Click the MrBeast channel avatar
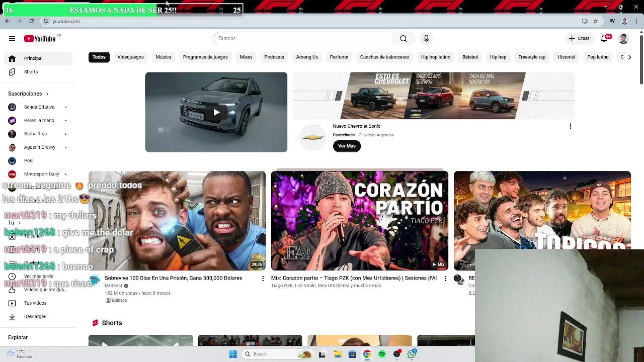The height and width of the screenshot is (362, 644). pyautogui.click(x=95, y=281)
